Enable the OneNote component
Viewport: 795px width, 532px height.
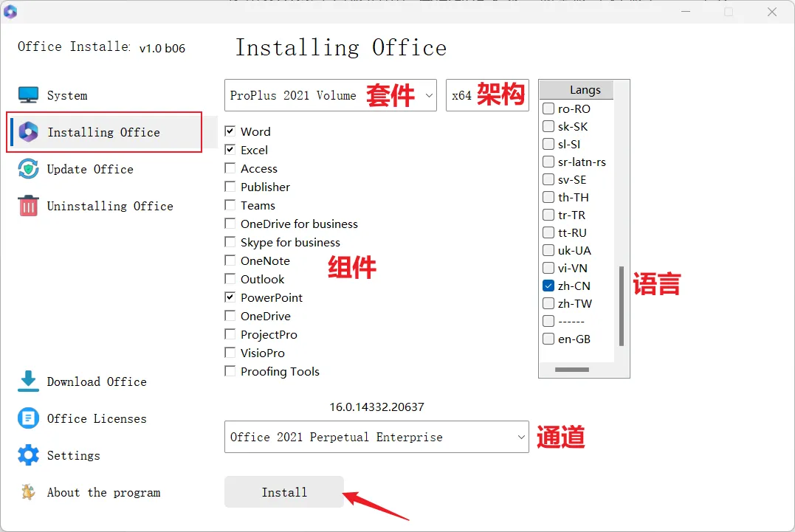(230, 260)
